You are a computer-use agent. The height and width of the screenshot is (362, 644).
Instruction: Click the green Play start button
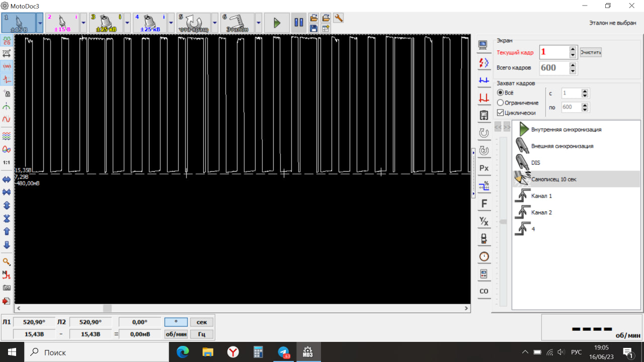tap(276, 23)
